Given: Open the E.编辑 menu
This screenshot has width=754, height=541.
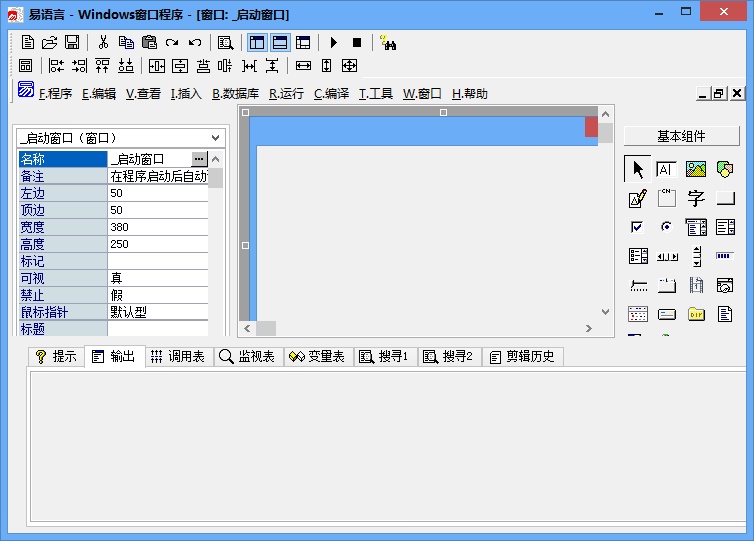Looking at the screenshot, I should pyautogui.click(x=99, y=94).
